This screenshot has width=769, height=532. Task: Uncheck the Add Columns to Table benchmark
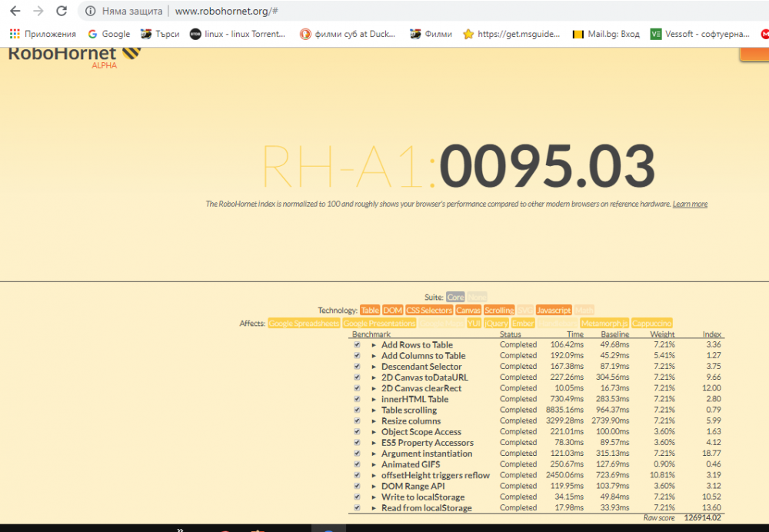[x=357, y=355]
